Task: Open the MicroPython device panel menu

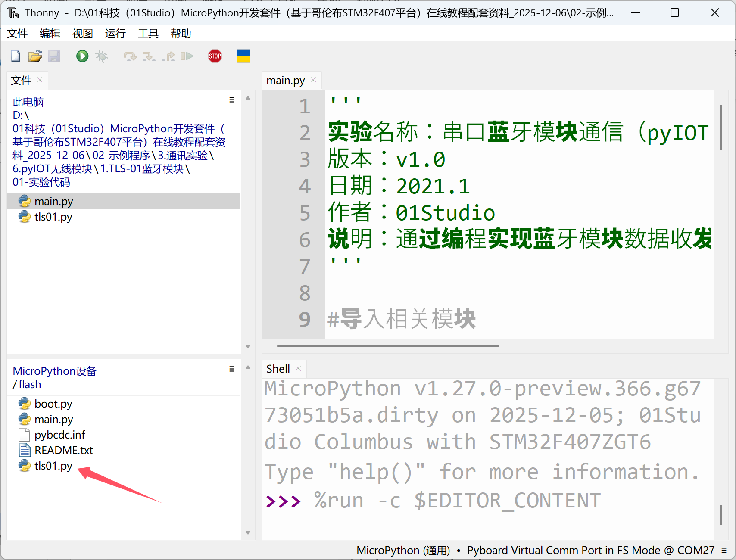Action: point(232,369)
